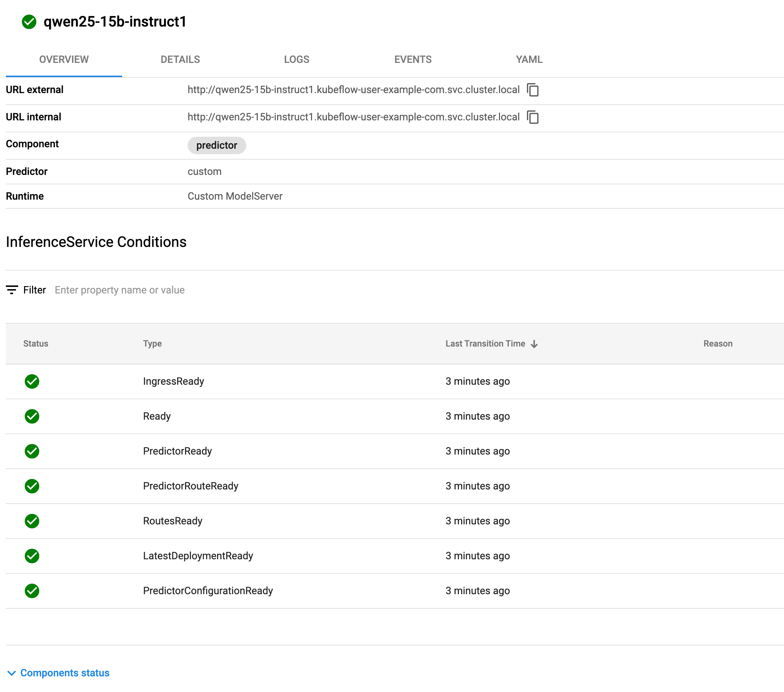This screenshot has height=692, width=784.
Task: Click the chevron beside Components status
Action: (x=12, y=673)
